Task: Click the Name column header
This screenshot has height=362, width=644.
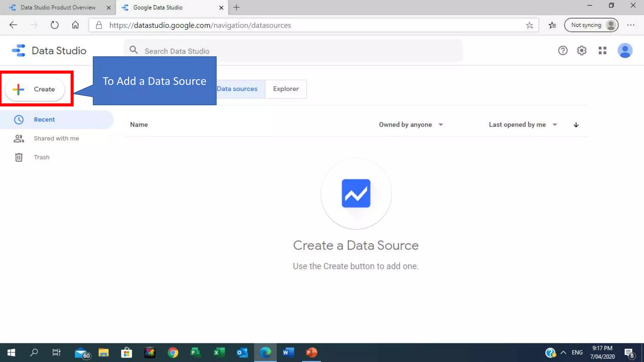Action: pyautogui.click(x=139, y=125)
